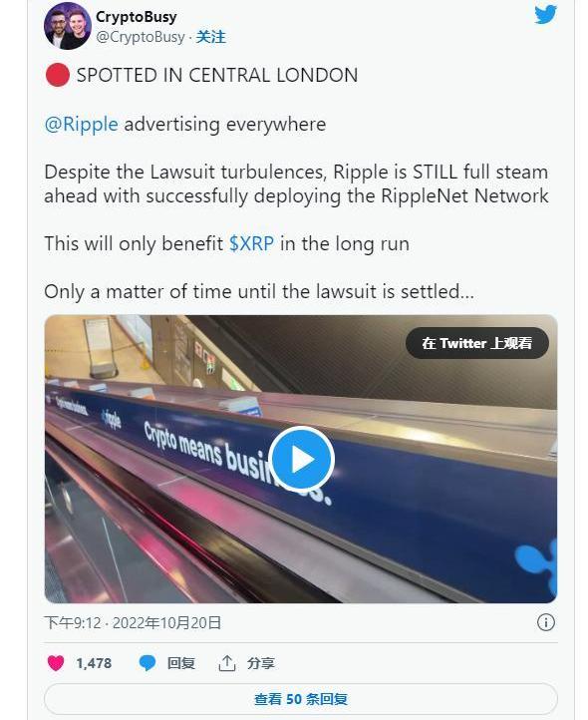Click 在 Twitter 上观看 button
588x720 pixels.
coord(477,343)
